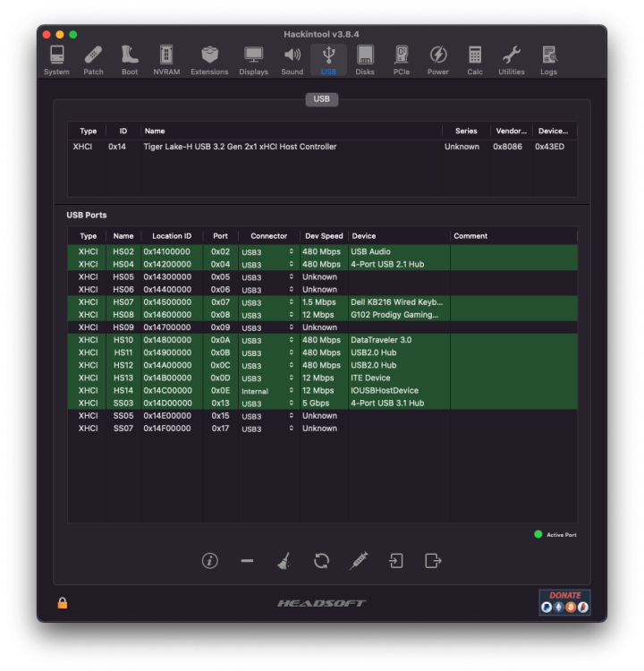Viewport: 644px width, 671px height.
Task: Open the NVRAM section
Action: coord(166,60)
